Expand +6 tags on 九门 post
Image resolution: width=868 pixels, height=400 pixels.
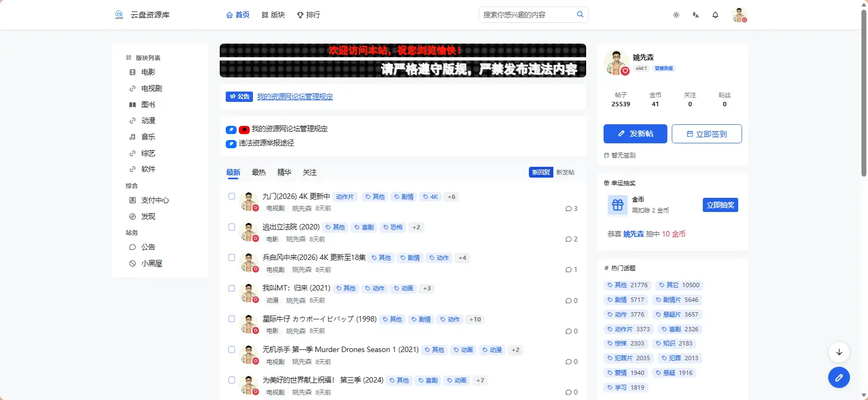451,197
